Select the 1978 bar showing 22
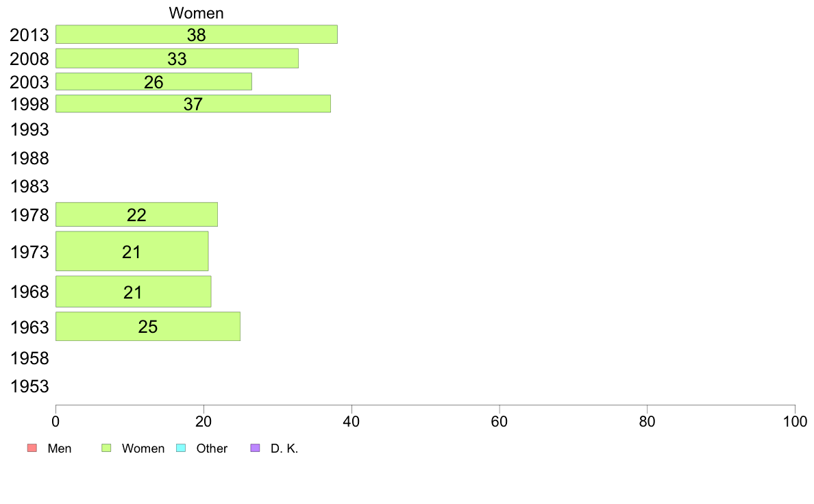The width and height of the screenshot is (814, 504). point(136,214)
